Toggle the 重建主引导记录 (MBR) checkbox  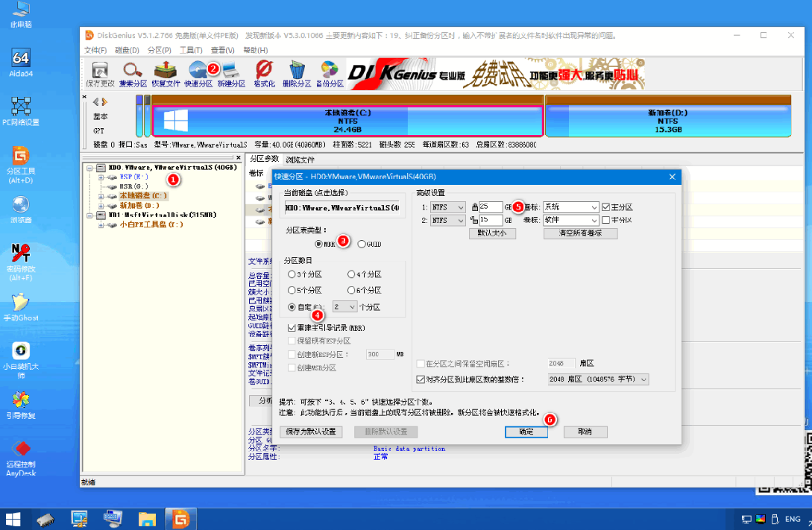coord(292,328)
